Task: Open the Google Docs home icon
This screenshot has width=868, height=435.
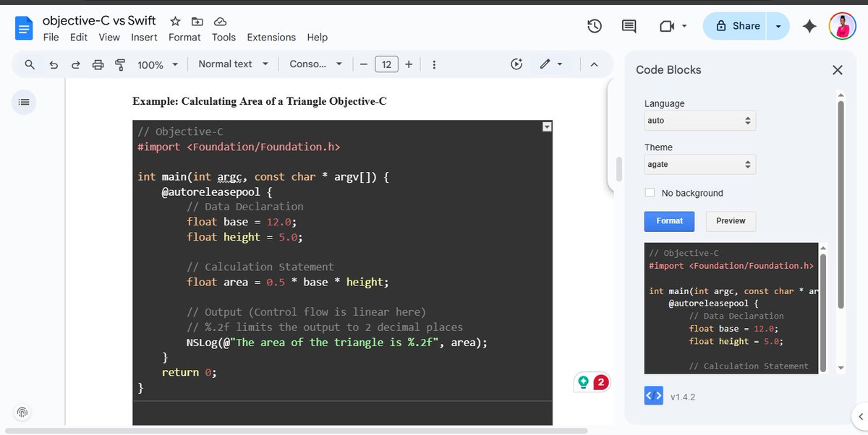Action: 25,29
